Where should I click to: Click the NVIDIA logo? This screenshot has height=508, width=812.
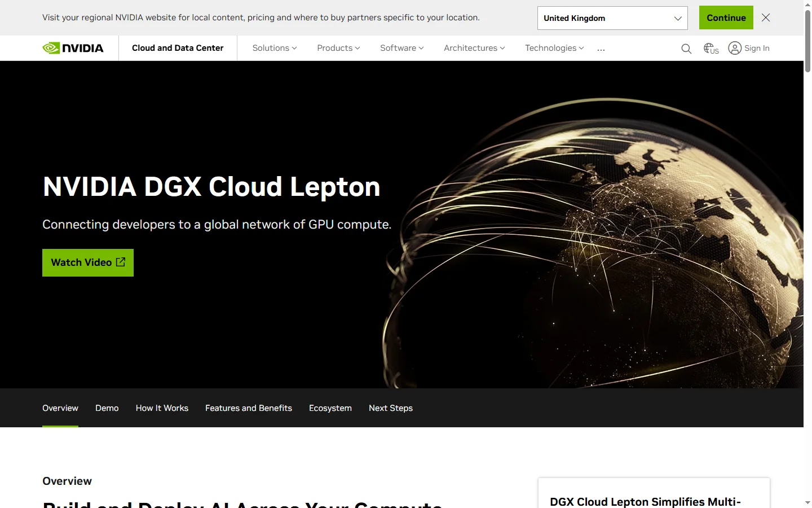pyautogui.click(x=73, y=48)
